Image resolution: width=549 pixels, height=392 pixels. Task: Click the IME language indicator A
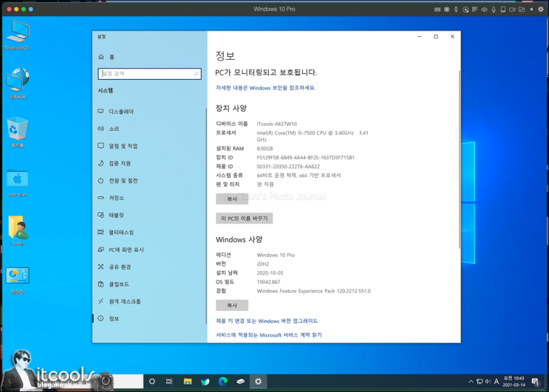coord(497,381)
